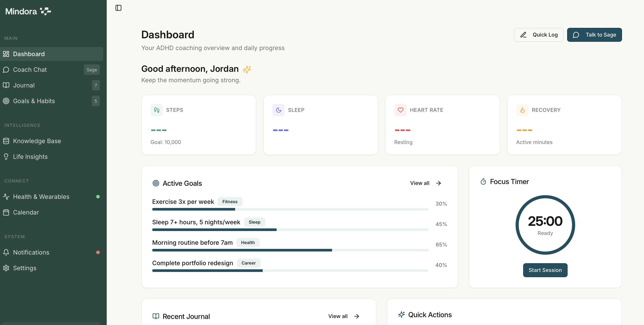The height and width of the screenshot is (325, 644).
Task: Start Session on the Focus Timer
Action: 545,270
